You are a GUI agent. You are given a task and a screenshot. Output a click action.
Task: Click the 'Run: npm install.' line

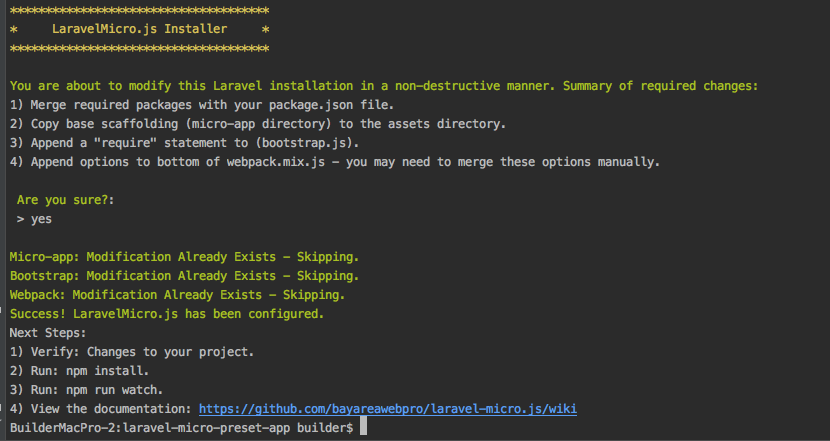coord(79,371)
